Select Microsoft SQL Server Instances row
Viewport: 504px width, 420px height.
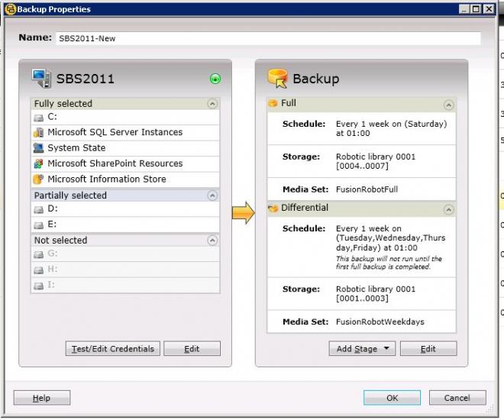coord(125,132)
